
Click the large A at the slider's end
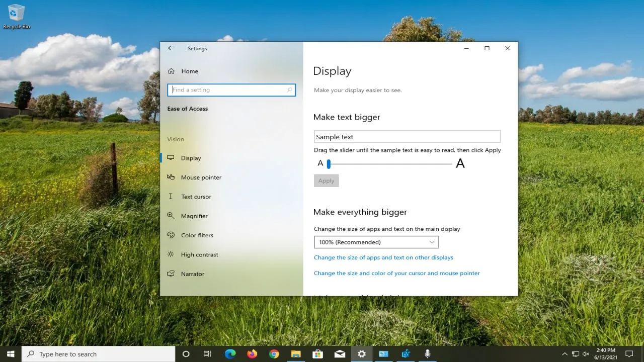pyautogui.click(x=460, y=163)
